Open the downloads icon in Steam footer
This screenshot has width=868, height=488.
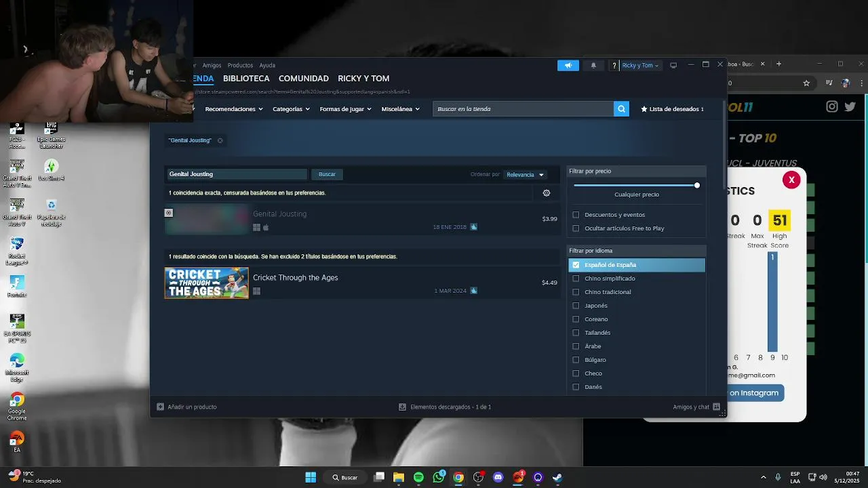(x=402, y=407)
